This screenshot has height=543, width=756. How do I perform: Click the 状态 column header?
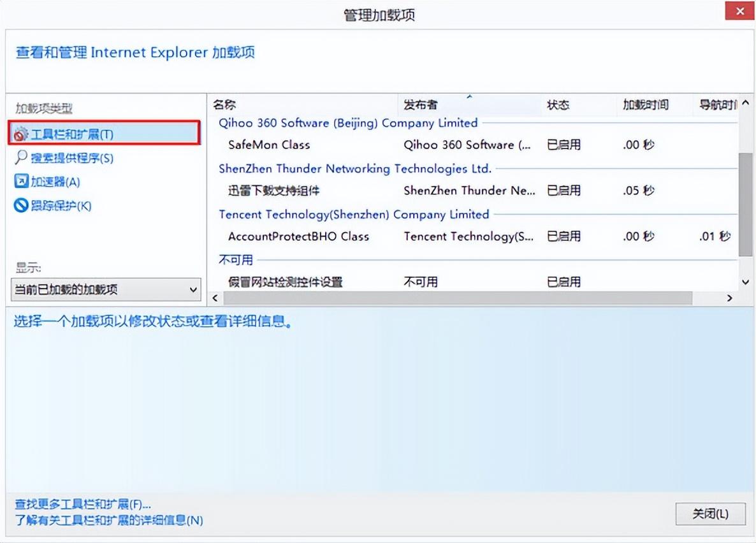[558, 105]
